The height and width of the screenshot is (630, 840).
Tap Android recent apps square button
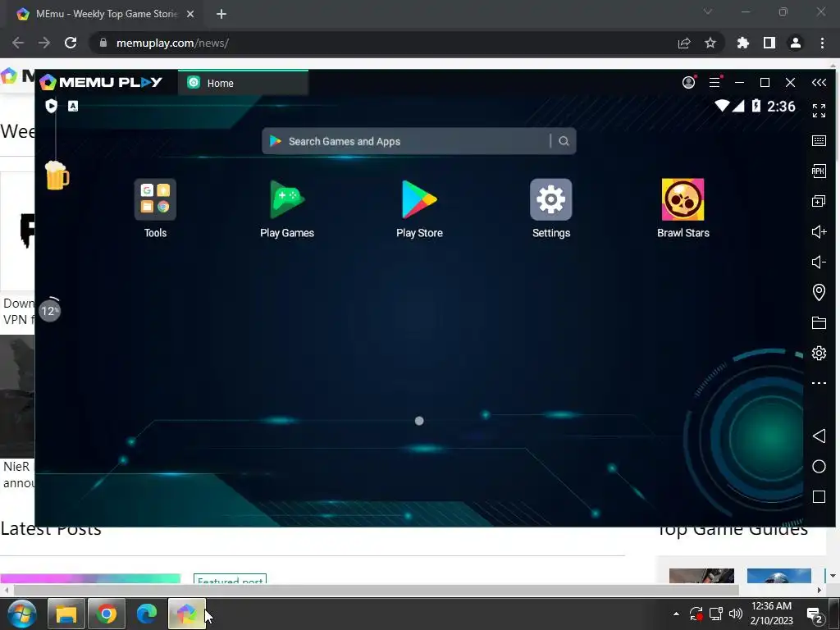819,496
